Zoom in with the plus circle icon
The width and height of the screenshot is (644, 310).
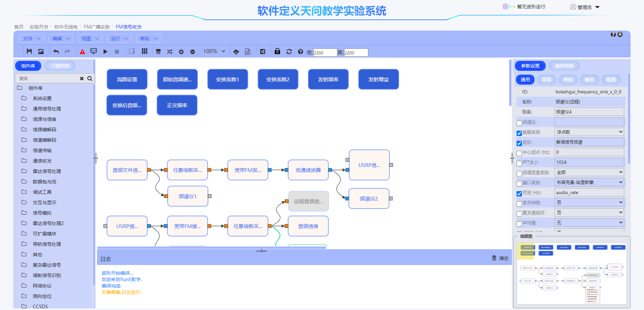coord(181,52)
